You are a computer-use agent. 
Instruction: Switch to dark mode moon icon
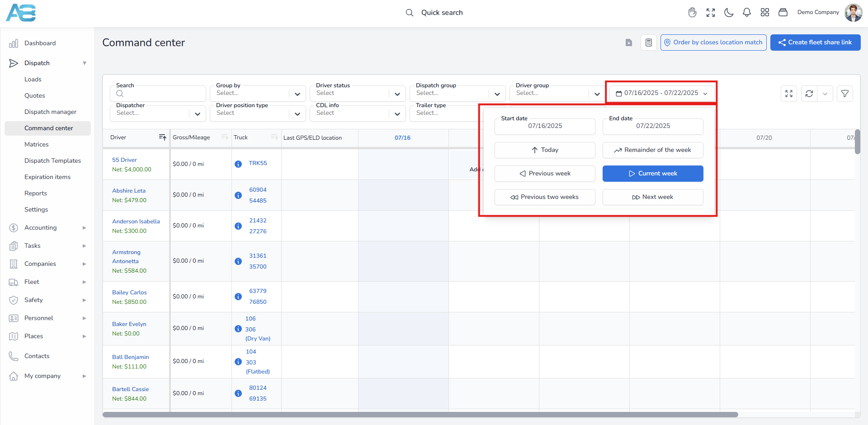(x=729, y=13)
